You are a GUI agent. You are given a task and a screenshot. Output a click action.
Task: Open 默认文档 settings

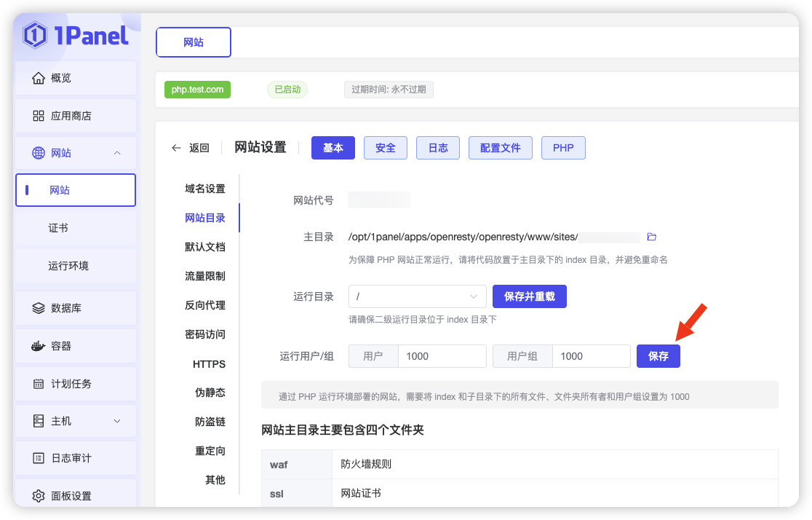(205, 247)
